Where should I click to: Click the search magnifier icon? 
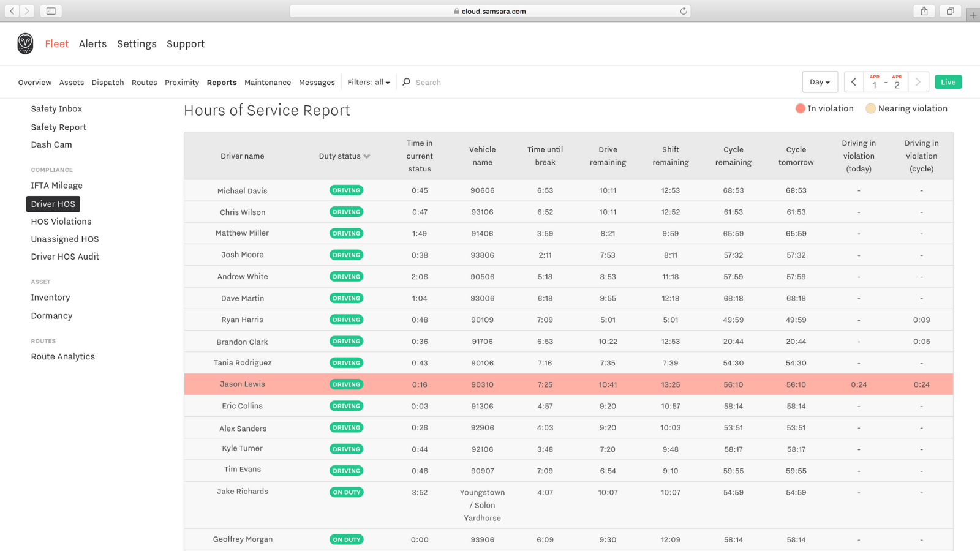tap(406, 82)
